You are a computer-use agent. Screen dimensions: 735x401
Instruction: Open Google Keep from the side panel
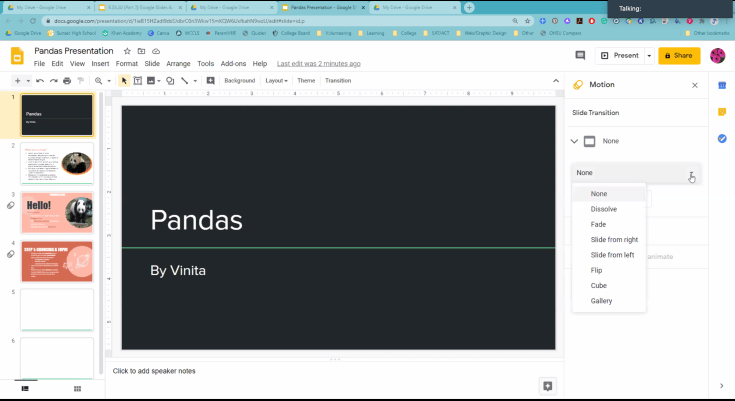(x=722, y=112)
